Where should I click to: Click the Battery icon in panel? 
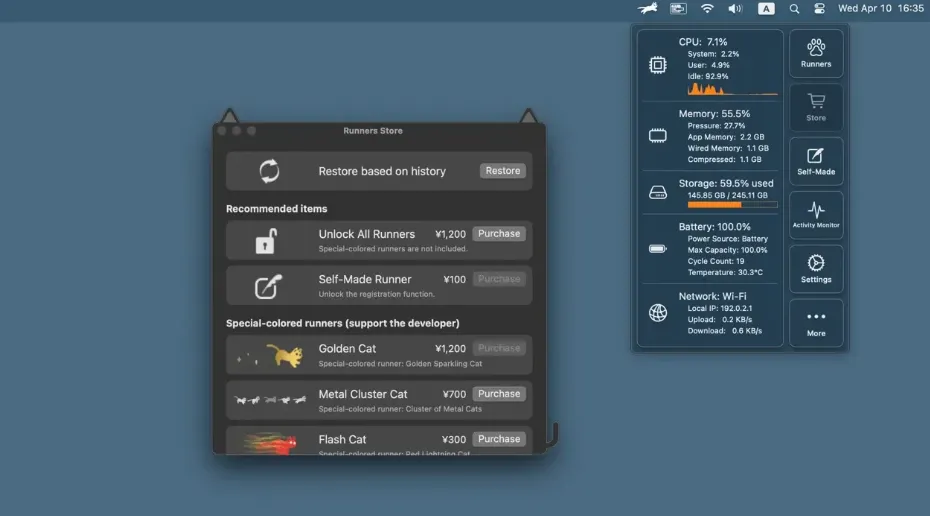tap(658, 249)
